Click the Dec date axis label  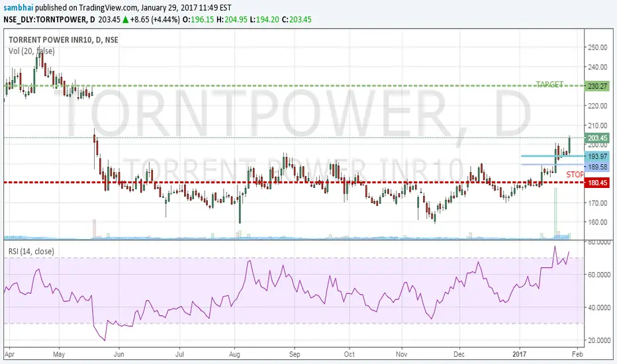pos(459,354)
